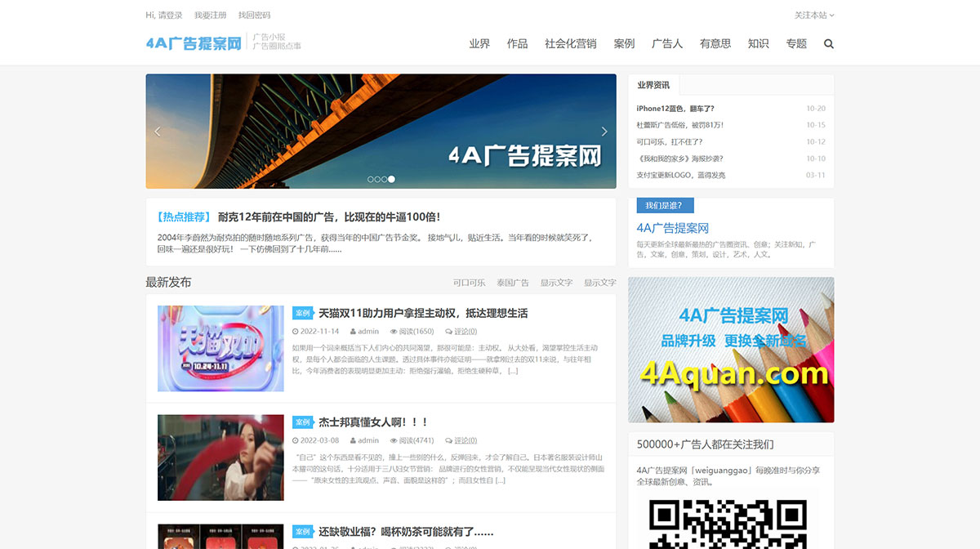
Task: Click the carousel previous arrow
Action: pos(157,132)
